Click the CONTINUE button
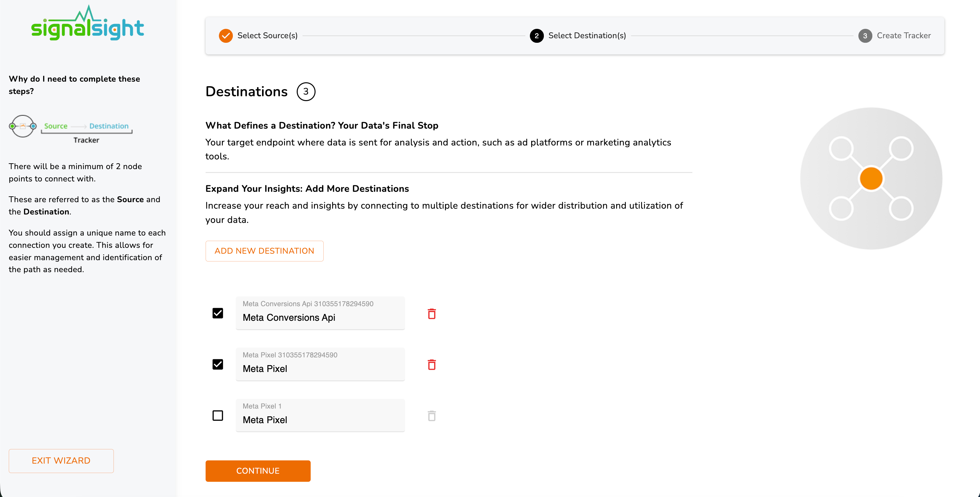The image size is (980, 497). (x=258, y=471)
